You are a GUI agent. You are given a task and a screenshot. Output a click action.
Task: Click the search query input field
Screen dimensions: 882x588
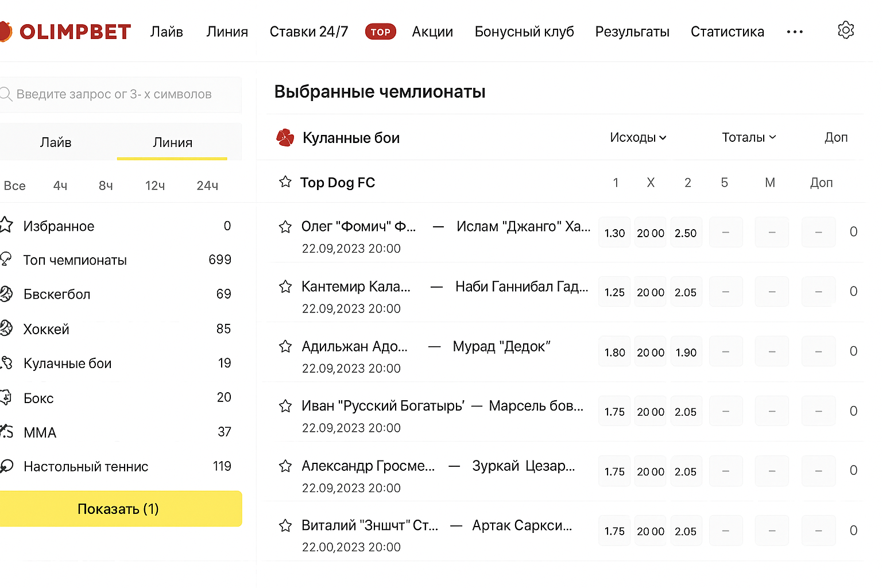point(121,94)
